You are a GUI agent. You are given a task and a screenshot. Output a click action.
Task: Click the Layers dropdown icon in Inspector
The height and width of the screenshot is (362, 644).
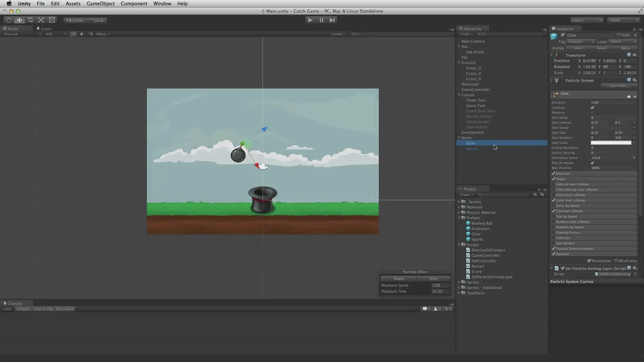(x=636, y=41)
